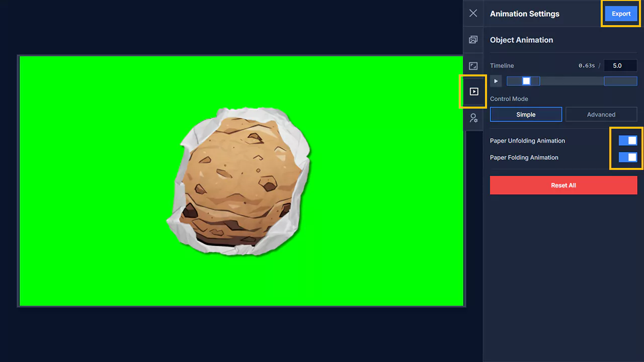
Task: Click the cookie image on the green canvas
Action: point(239,182)
